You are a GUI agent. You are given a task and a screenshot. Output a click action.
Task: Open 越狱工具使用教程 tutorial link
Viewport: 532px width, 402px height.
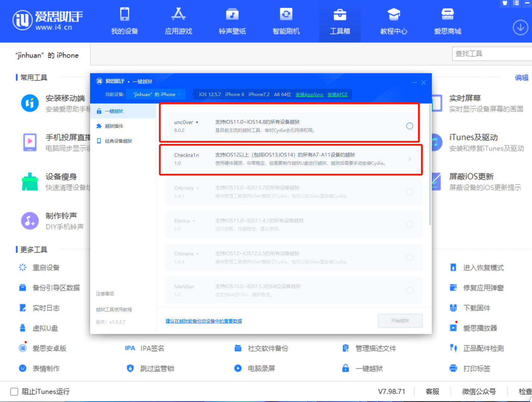[114, 310]
